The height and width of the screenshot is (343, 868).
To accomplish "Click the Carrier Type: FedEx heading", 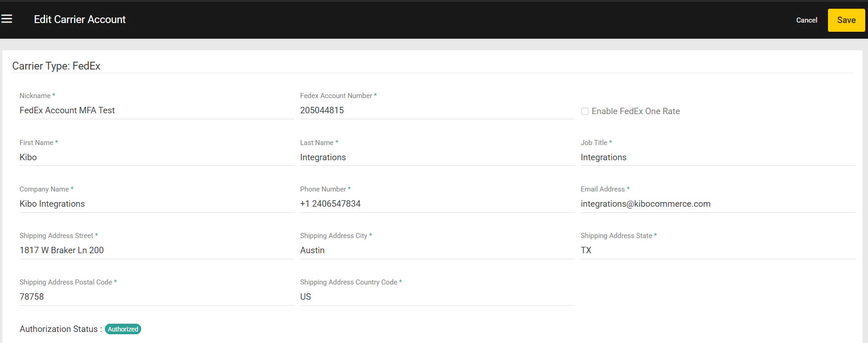I will (x=56, y=66).
